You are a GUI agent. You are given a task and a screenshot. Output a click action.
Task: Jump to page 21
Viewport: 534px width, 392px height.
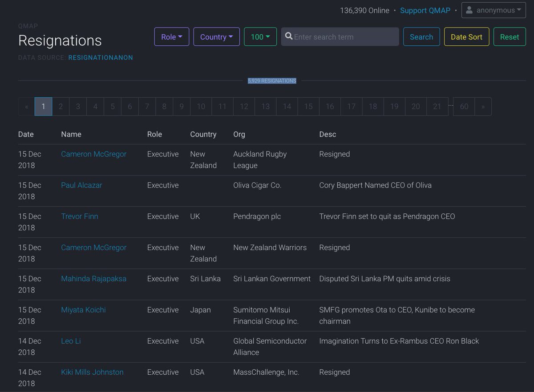(437, 107)
